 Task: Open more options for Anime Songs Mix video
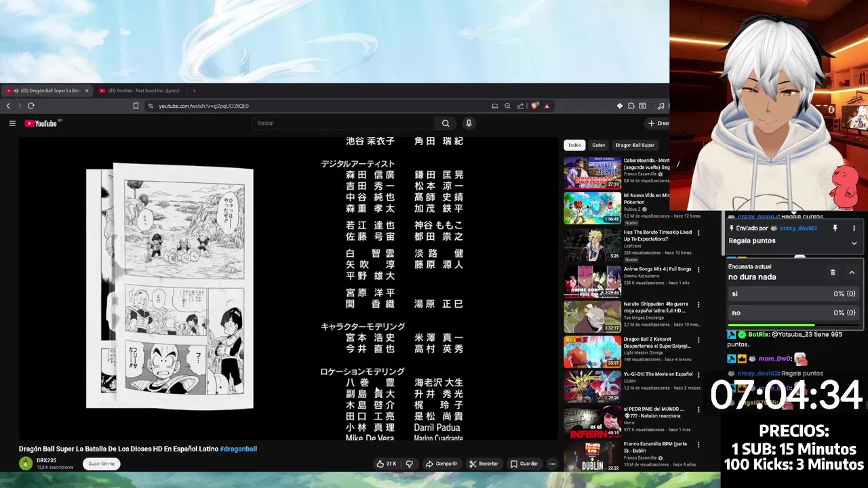698,269
